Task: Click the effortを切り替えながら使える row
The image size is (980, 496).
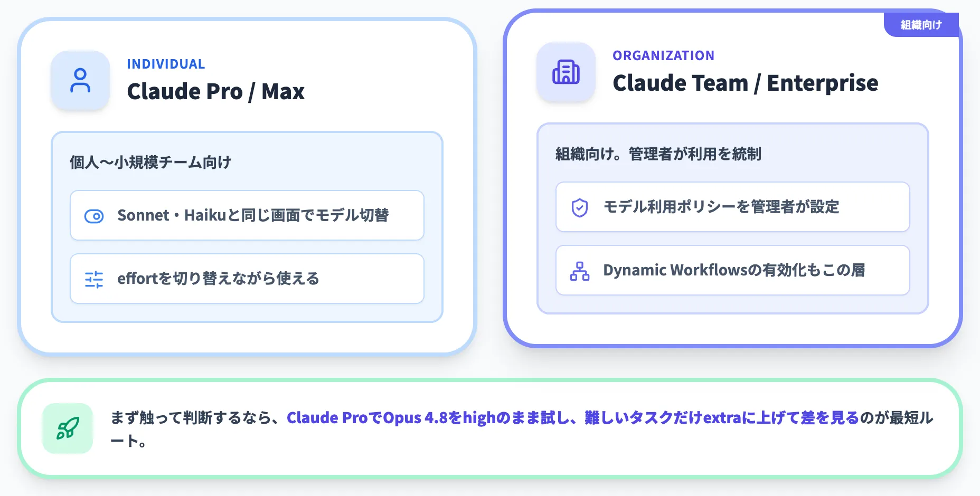Action: point(247,279)
